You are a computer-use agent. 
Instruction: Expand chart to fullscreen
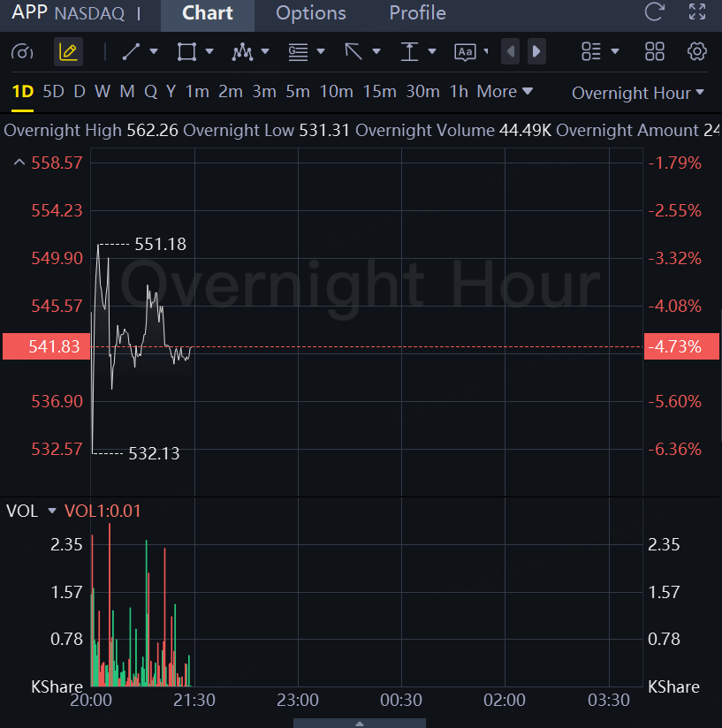(x=697, y=11)
